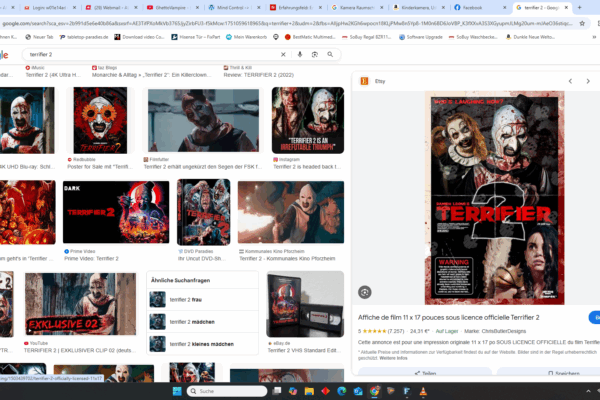This screenshot has height=400, width=600.
Task: Switch to Chrome in the taskbar
Action: [375, 391]
